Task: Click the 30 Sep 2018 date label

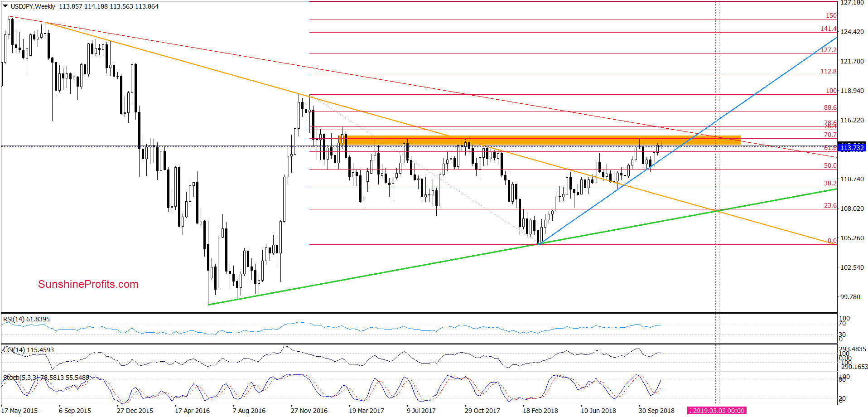Action: [656, 411]
